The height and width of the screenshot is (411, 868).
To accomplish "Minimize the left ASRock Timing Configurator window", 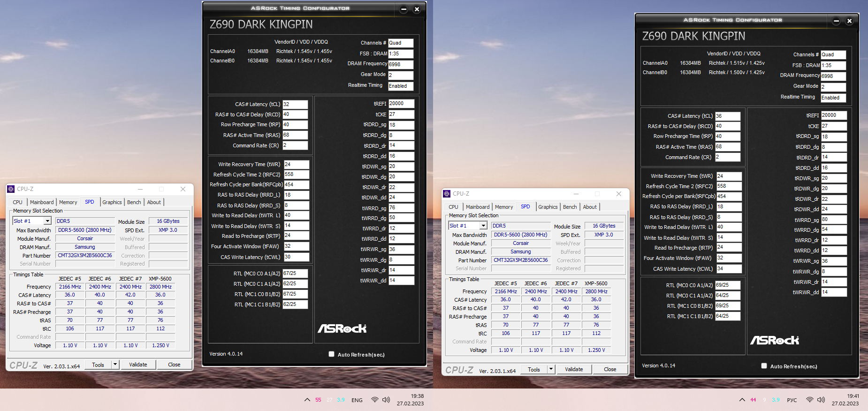I will coord(404,9).
